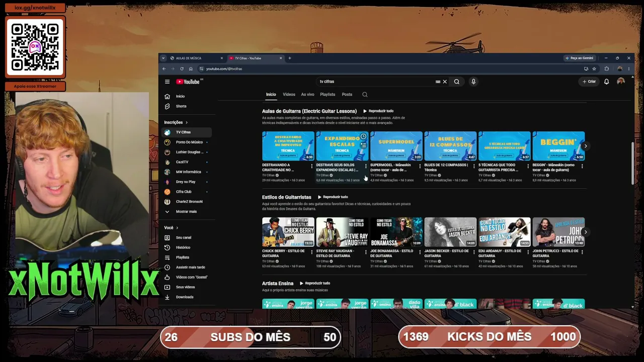Image resolution: width=644 pixels, height=362 pixels.
Task: Expand the Inscrições section chevron
Action: [186, 122]
